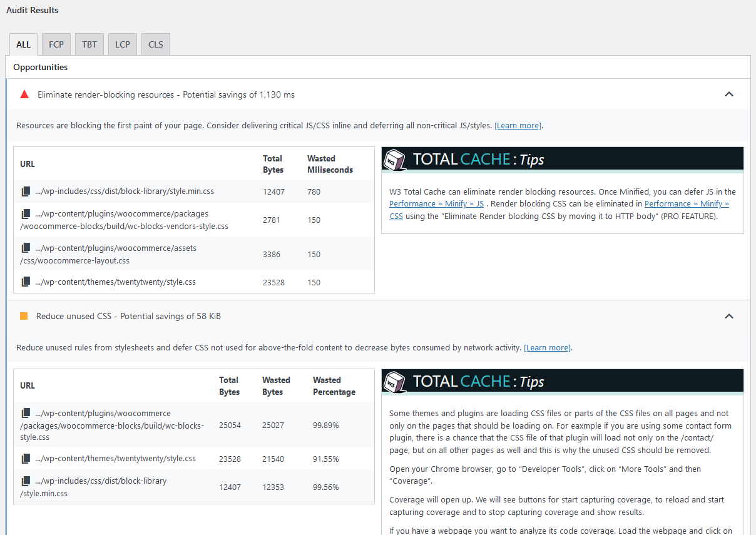The width and height of the screenshot is (756, 535).
Task: Click copy icon for wc-blocks-style.css in unused CSS table
Action: tap(26, 414)
